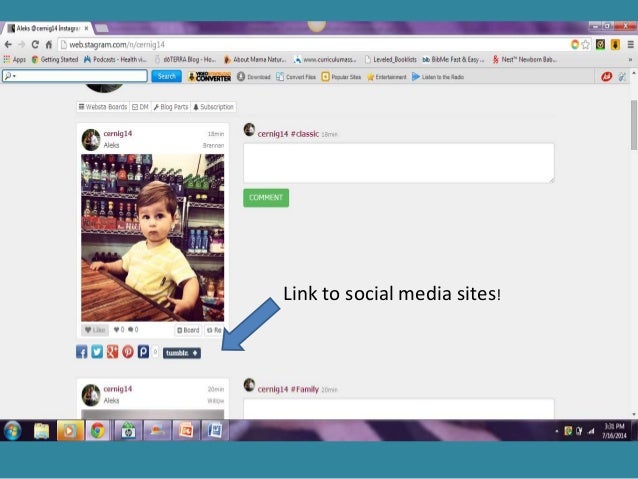Open the Podcasts - Health bookmark
The image size is (638, 479).
[x=115, y=59]
